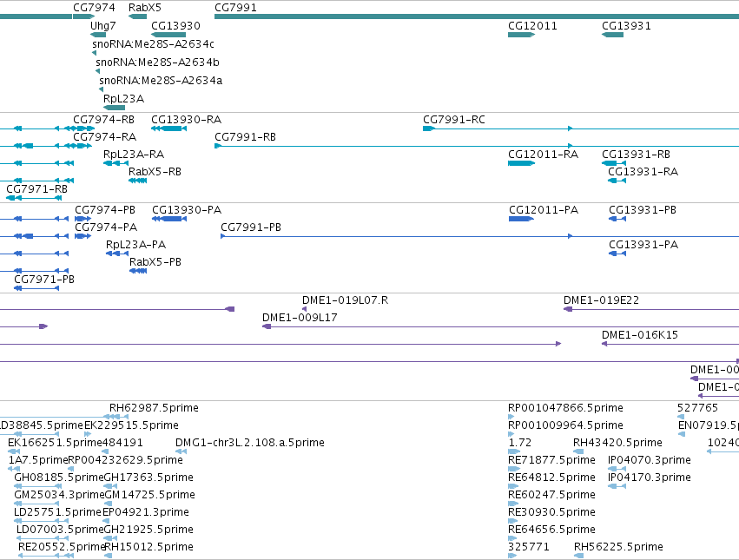Click EST RE30930.5prime

click(x=551, y=512)
